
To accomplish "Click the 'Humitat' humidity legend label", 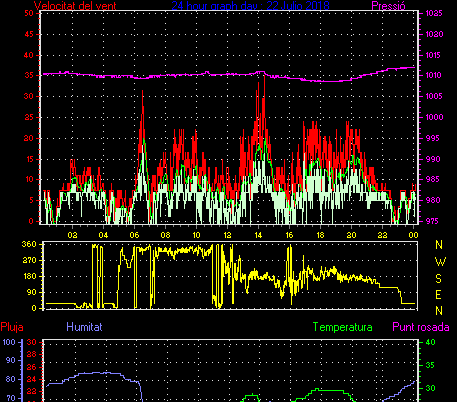I will click(x=84, y=327).
